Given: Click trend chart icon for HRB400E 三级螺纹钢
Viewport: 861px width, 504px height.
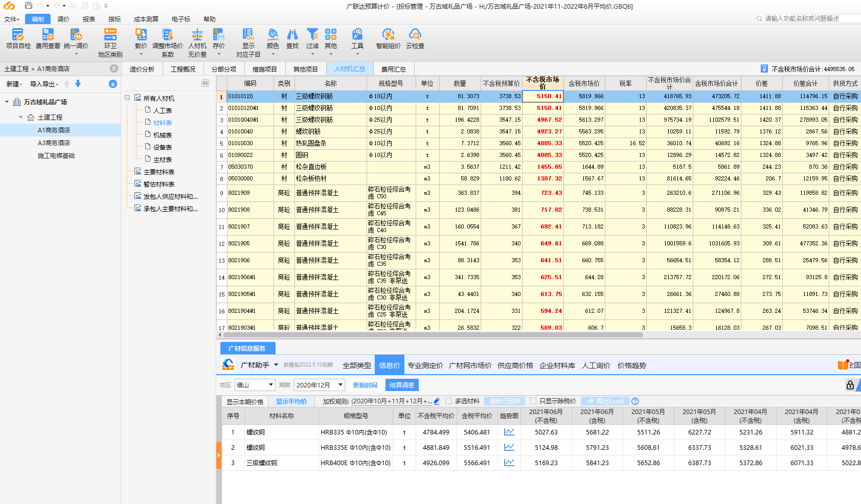Looking at the screenshot, I should coord(509,463).
